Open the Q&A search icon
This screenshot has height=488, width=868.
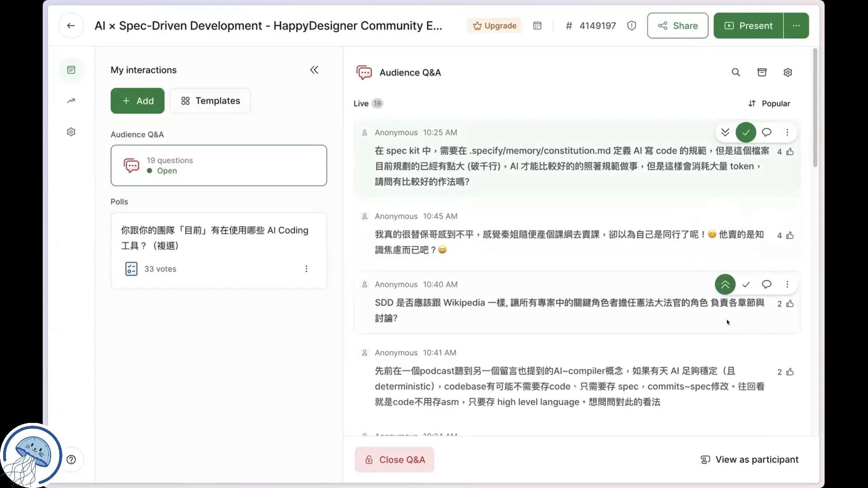click(x=736, y=72)
